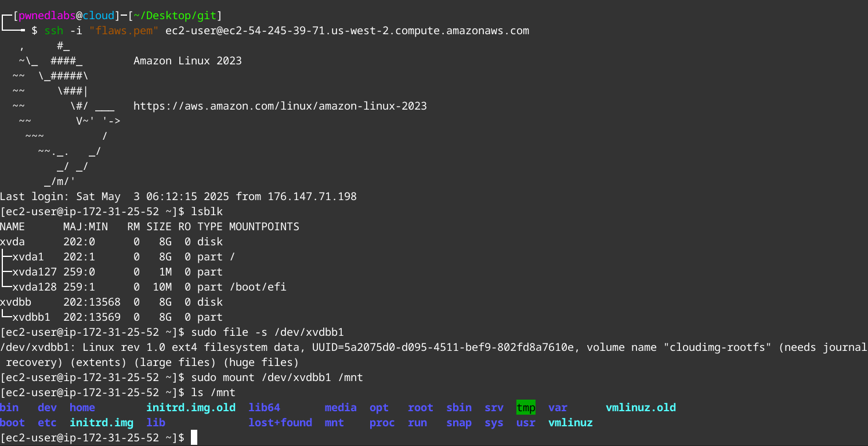Click the Amazon Linux 2023 URL

click(280, 106)
